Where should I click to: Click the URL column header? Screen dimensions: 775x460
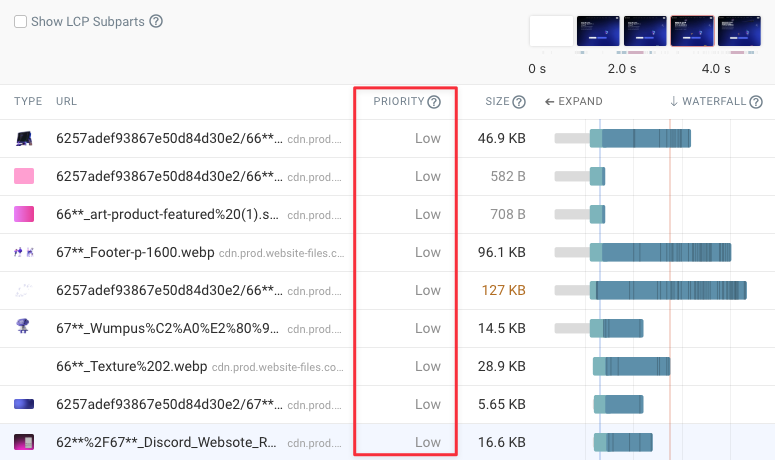click(x=67, y=102)
